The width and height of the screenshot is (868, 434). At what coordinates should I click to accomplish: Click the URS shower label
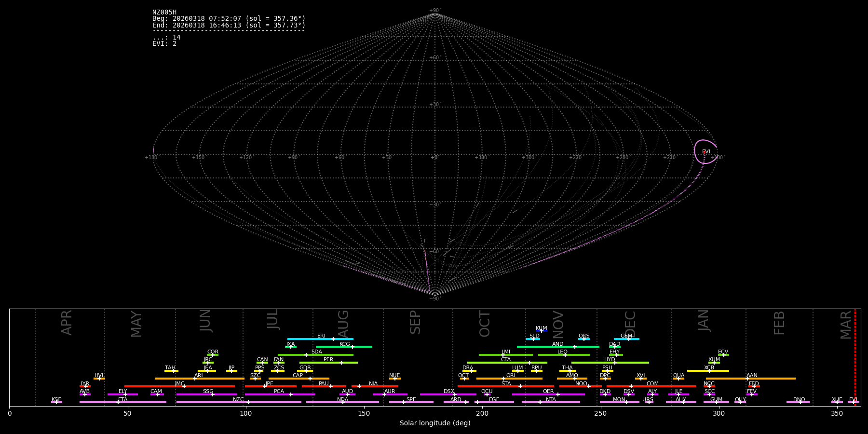(x=648, y=400)
